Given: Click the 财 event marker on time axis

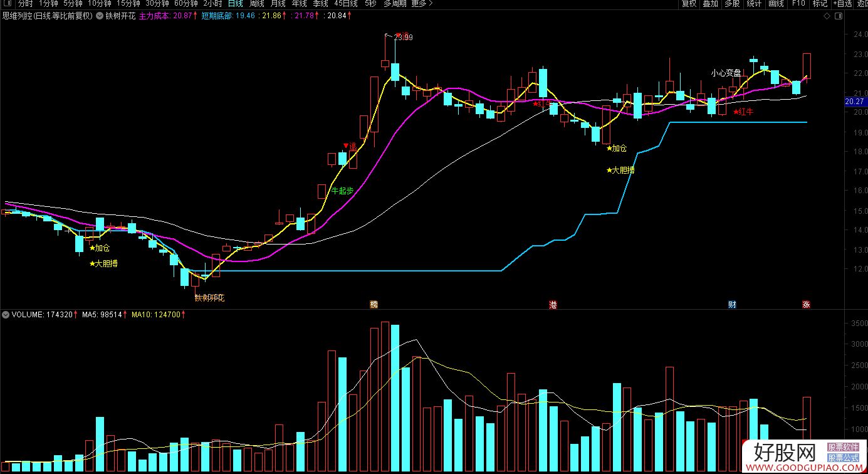Looking at the screenshot, I should (732, 305).
